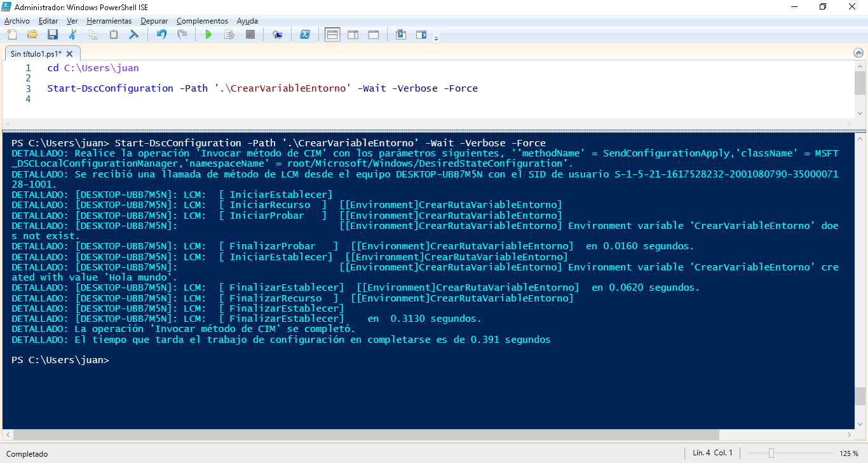Save the script with the floppy disk icon
The width and height of the screenshot is (868, 463).
click(x=53, y=34)
